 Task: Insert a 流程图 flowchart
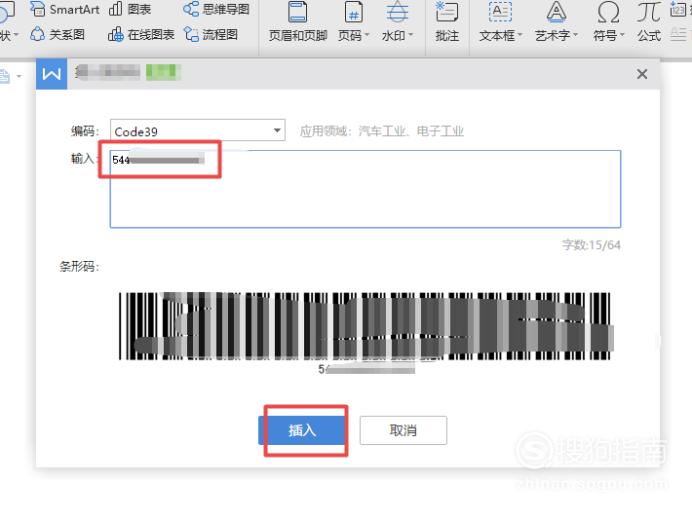[x=211, y=34]
